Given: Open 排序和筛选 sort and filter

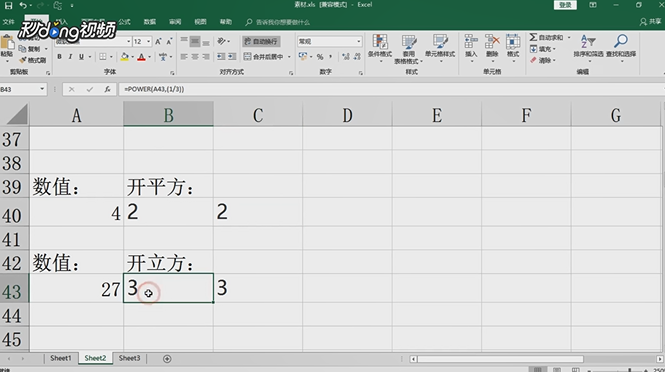Looking at the screenshot, I should tap(588, 48).
